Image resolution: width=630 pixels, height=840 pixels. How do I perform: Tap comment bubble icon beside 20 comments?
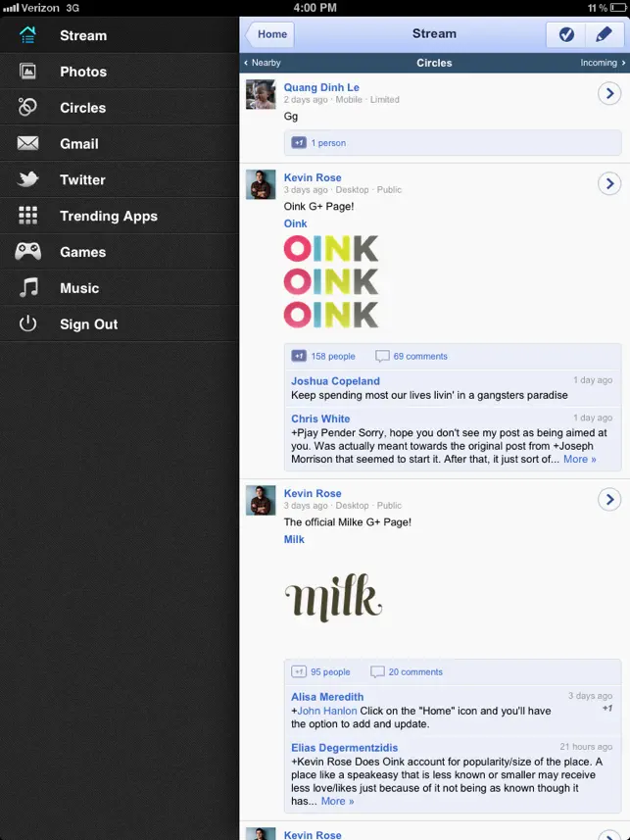click(377, 672)
